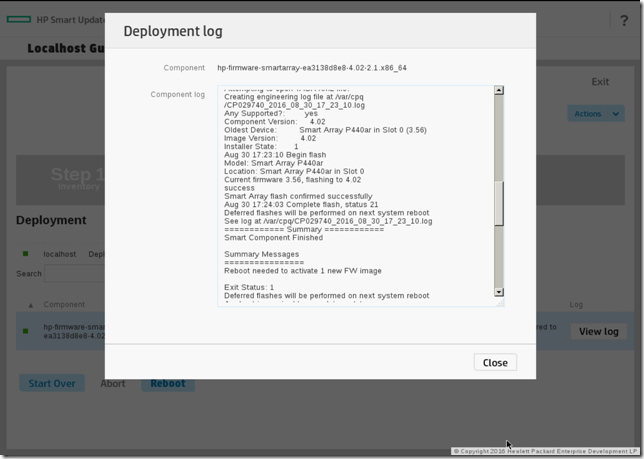Click the 'Model: Smart Array P440ar' line
The height and width of the screenshot is (459, 644).
click(x=274, y=163)
